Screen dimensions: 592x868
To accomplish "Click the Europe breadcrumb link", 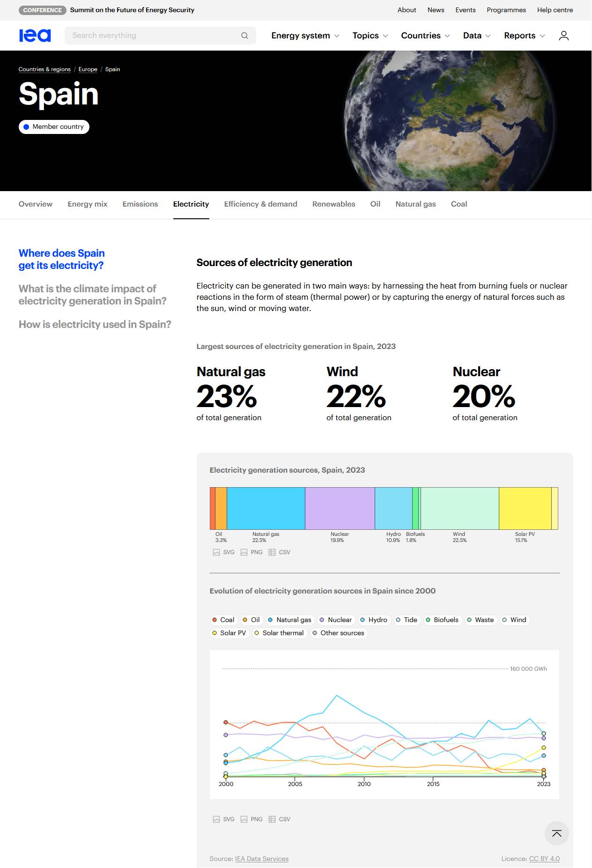I will 88,69.
